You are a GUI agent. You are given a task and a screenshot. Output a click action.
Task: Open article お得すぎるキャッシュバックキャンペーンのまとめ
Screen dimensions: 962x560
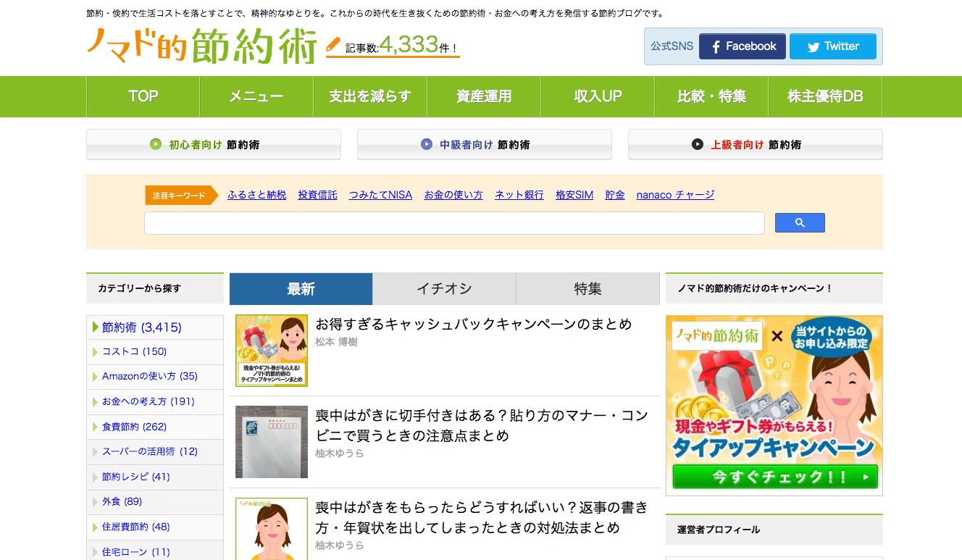coord(474,325)
